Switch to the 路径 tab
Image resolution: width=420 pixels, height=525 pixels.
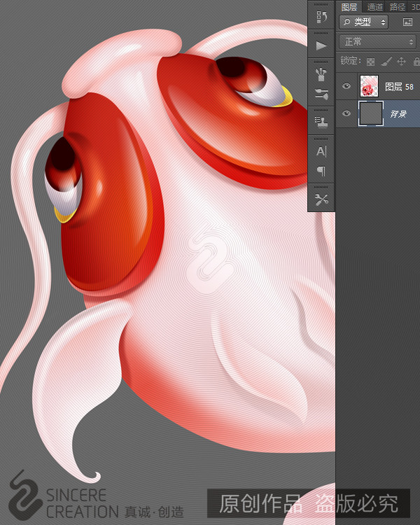[x=397, y=7]
